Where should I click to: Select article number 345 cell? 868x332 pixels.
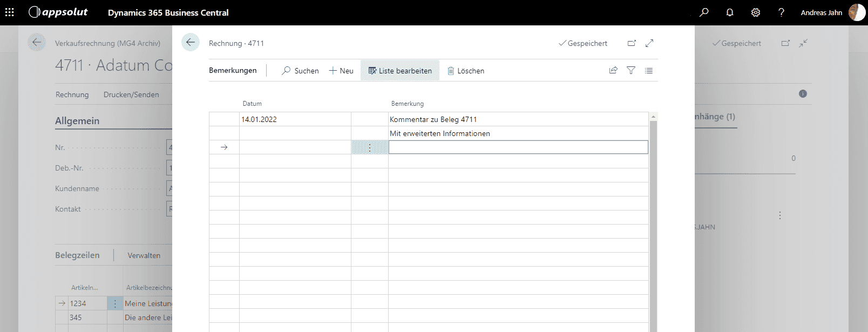click(87, 317)
